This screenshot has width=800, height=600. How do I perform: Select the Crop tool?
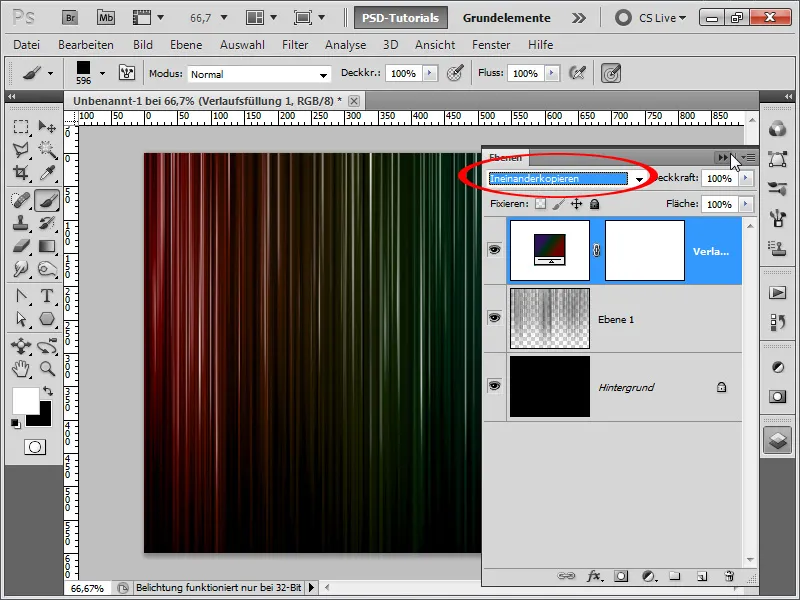click(21, 172)
